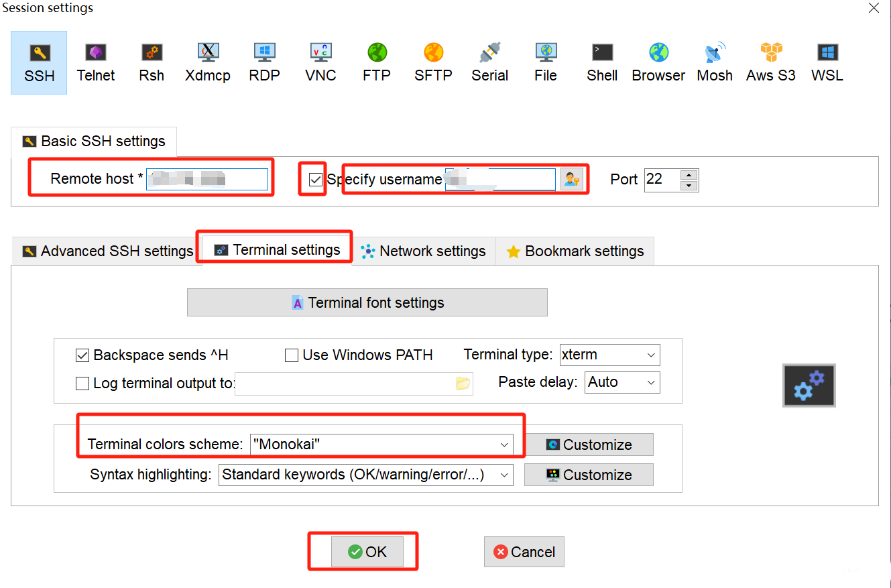Pick the Rsh session type
Image resolution: width=891 pixels, height=588 pixels.
point(152,62)
